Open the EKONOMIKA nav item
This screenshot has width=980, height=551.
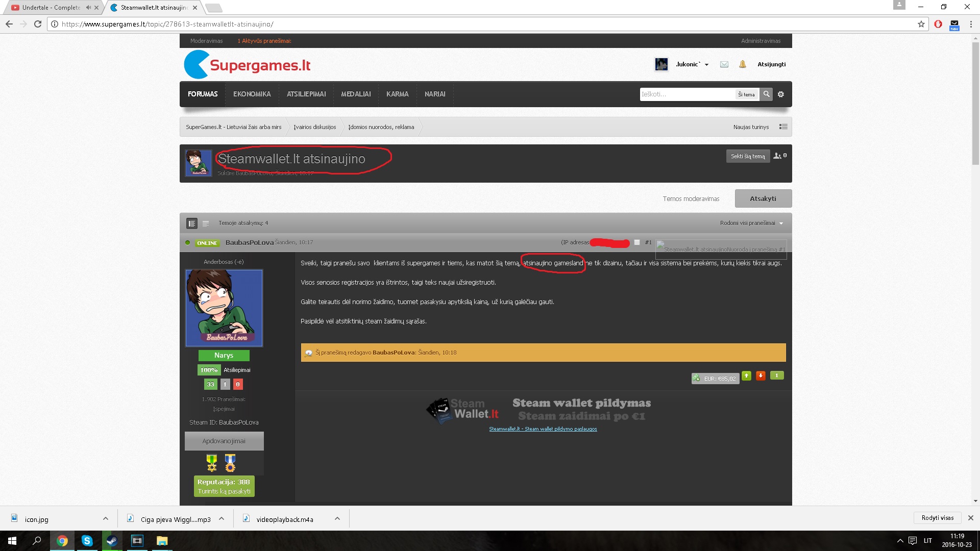click(x=252, y=94)
